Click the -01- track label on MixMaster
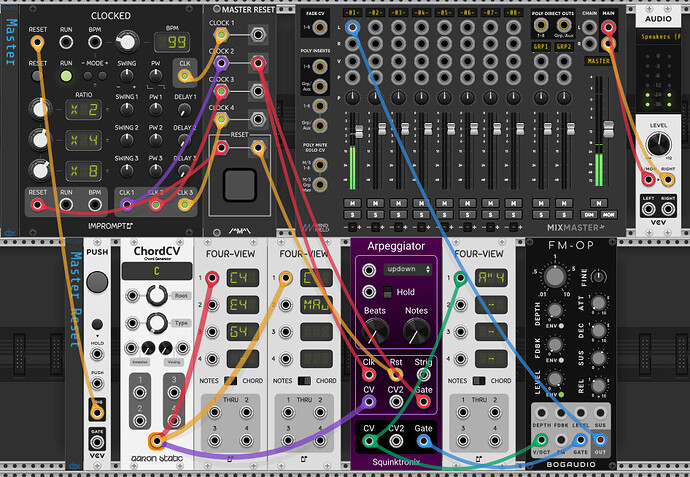Screen dimensions: 690x477 [352, 12]
